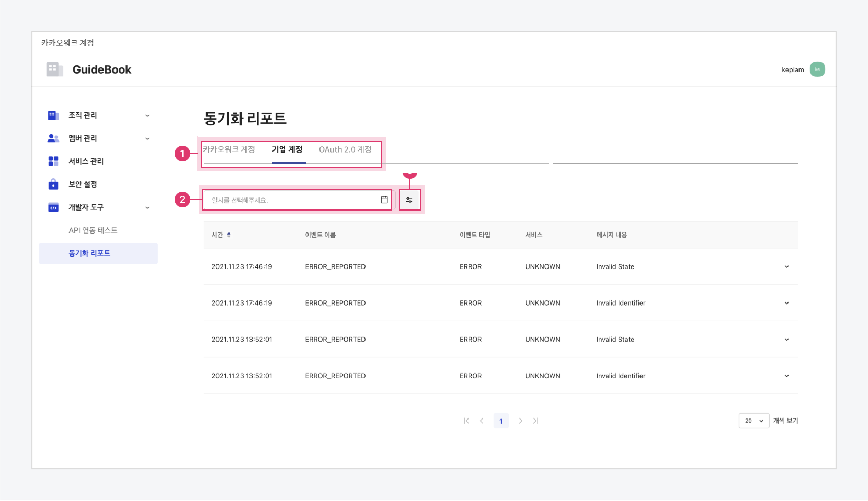Screen dimensions: 868x501
Task: Switch to OAuth 2.0 계정 tab
Action: tap(345, 149)
